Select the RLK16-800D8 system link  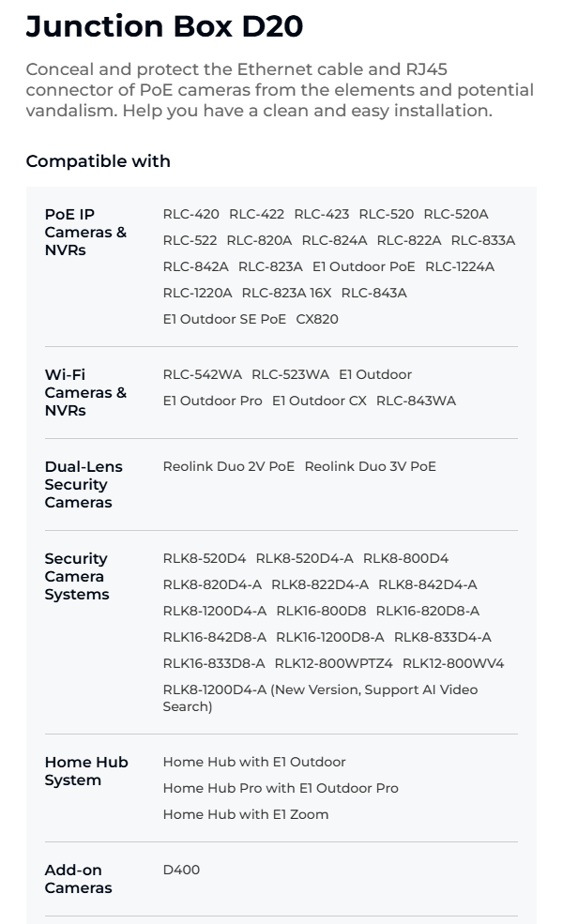(x=321, y=611)
